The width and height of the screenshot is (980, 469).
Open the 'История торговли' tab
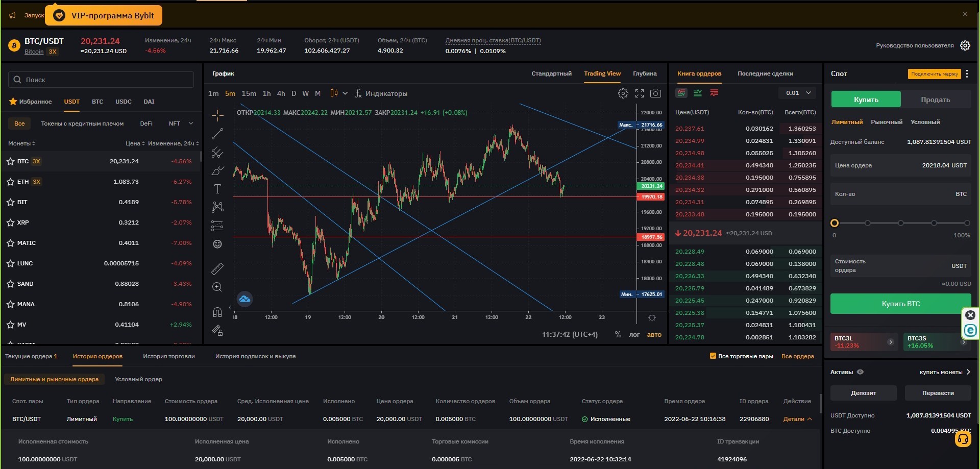(x=169, y=356)
